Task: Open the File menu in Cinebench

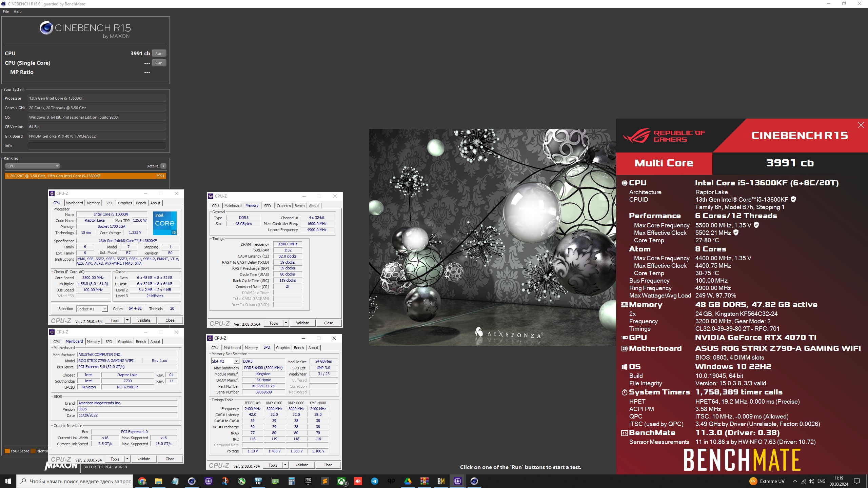Action: (x=6, y=12)
